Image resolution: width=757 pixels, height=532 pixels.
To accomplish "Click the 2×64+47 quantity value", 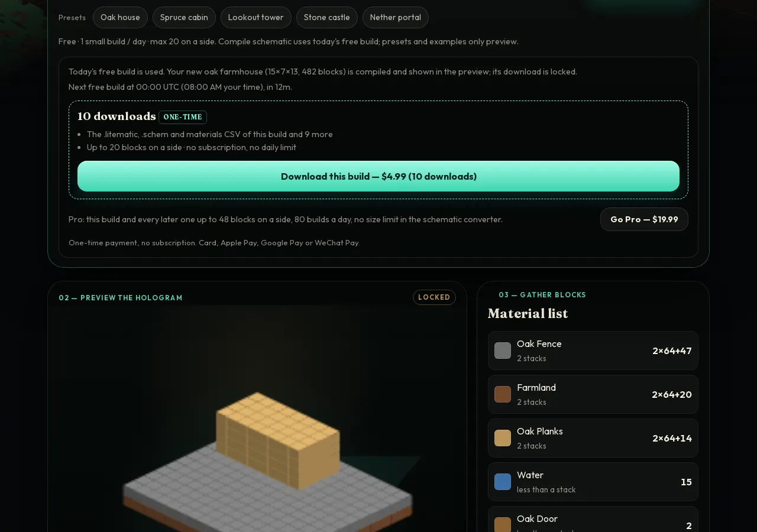I will coord(672,351).
